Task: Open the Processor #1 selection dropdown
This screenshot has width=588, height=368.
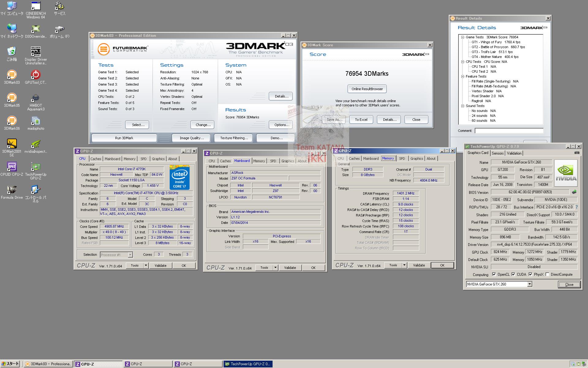Action: [x=130, y=255]
